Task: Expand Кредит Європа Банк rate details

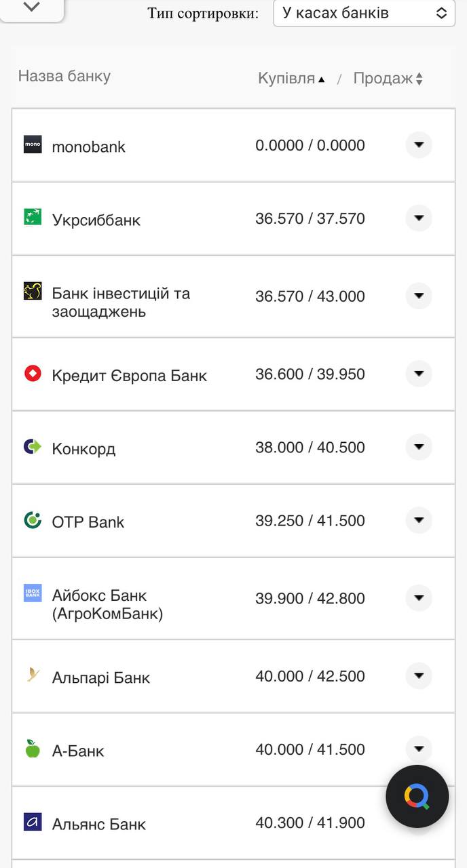Action: pos(419,374)
